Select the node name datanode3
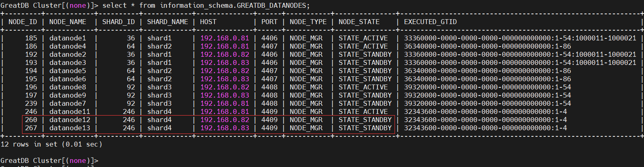The width and height of the screenshot is (644, 167). 68,63
